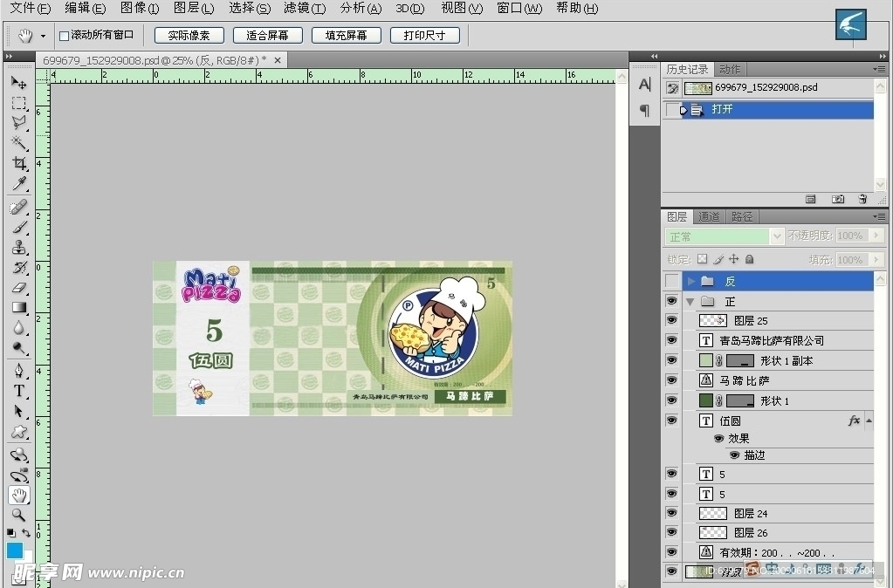This screenshot has height=588, width=893.
Task: Hide the 形状 1 副本 layer
Action: point(672,360)
